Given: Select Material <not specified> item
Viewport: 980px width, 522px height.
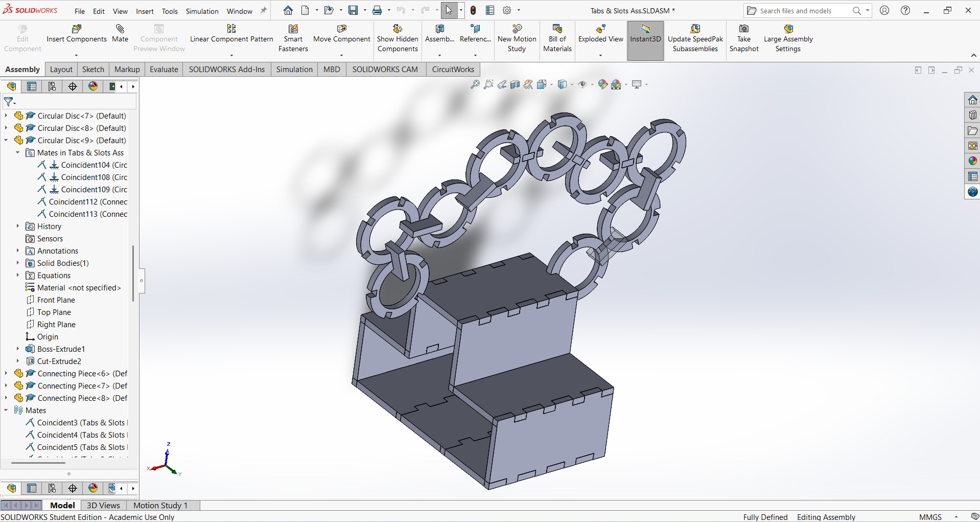Looking at the screenshot, I should [74, 287].
